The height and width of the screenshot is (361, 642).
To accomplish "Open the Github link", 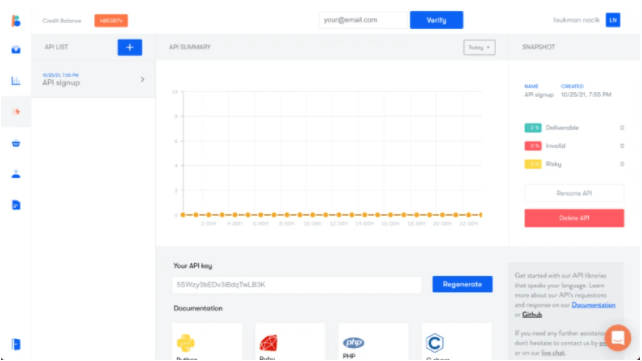I will pos(532,315).
